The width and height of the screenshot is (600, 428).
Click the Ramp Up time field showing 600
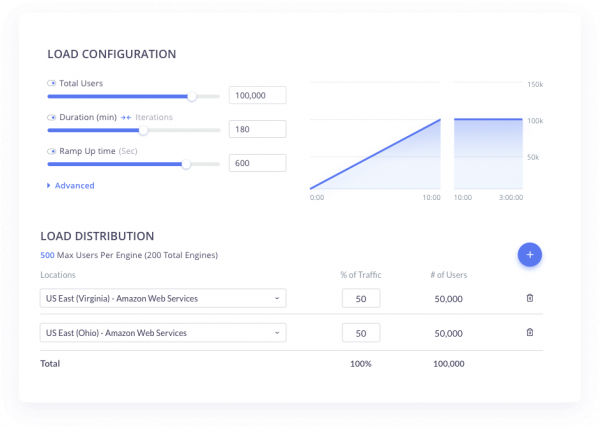[257, 163]
